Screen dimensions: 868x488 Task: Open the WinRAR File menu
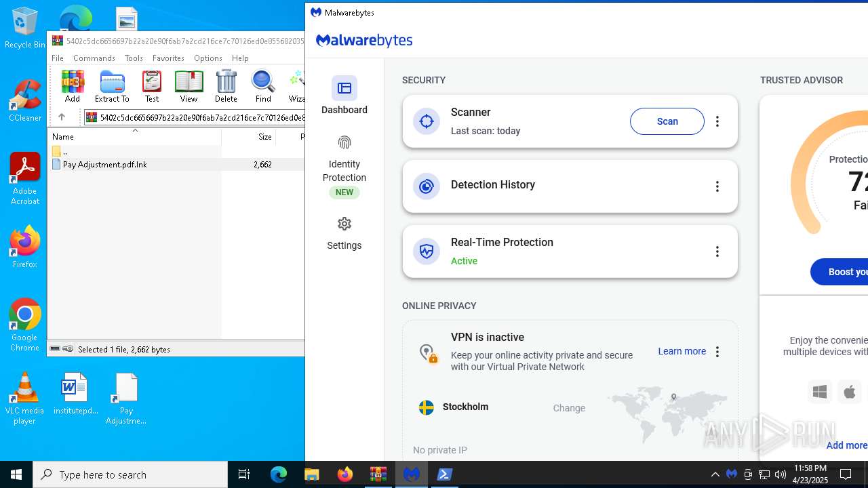(58, 58)
